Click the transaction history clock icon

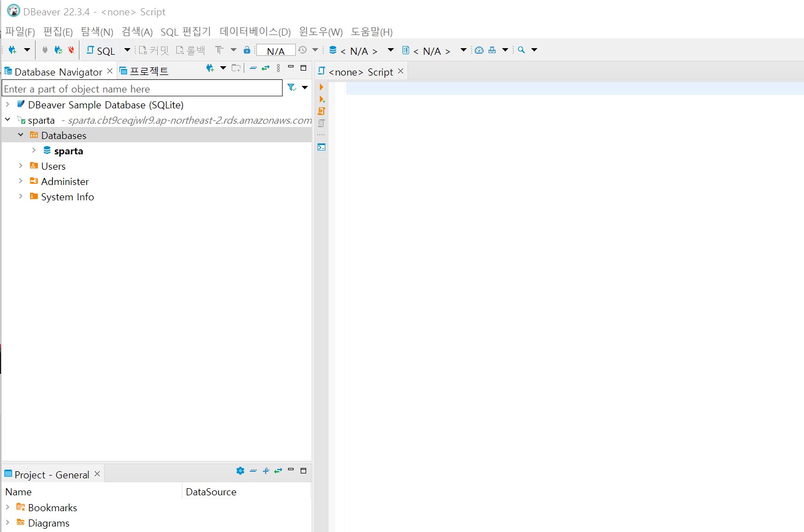(x=302, y=50)
